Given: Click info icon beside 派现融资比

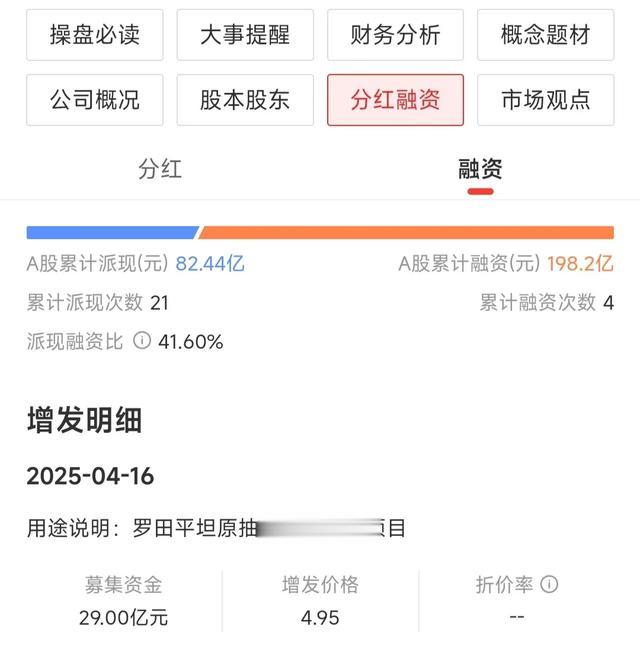Looking at the screenshot, I should 142,341.
